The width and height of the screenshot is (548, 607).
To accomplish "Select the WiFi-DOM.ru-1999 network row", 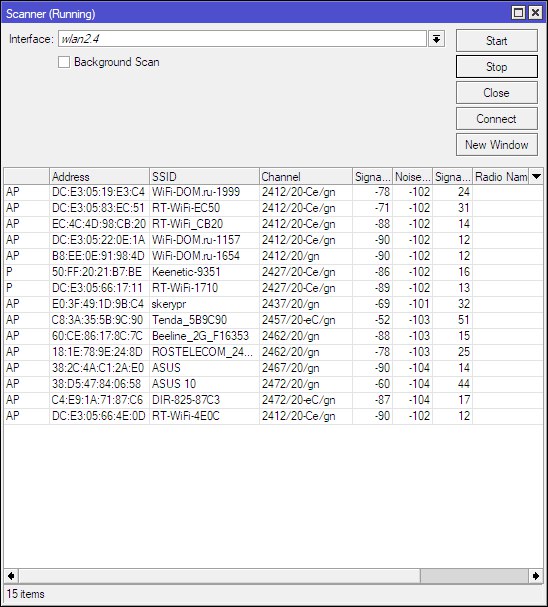I will click(274, 192).
